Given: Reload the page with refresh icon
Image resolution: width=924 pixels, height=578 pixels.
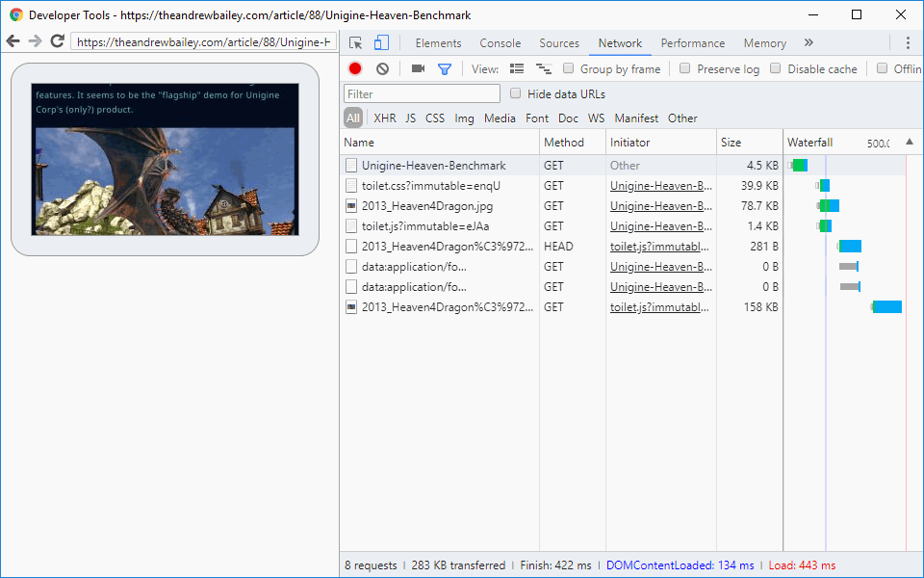Looking at the screenshot, I should [57, 41].
